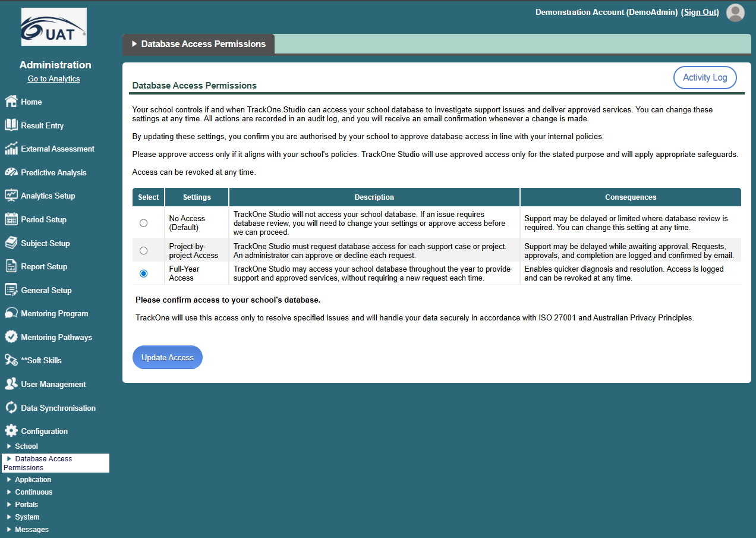
Task: Click the user avatar icon
Action: pos(735,12)
